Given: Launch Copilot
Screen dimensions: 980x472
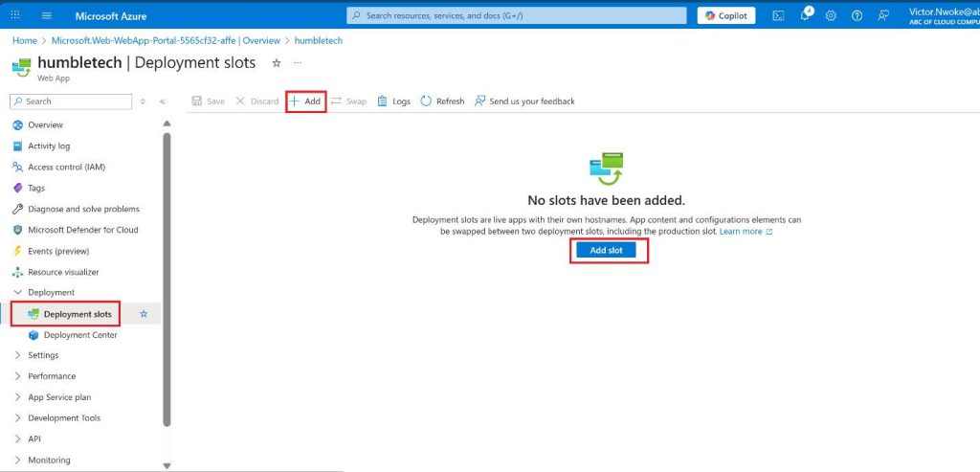Looking at the screenshot, I should [726, 15].
